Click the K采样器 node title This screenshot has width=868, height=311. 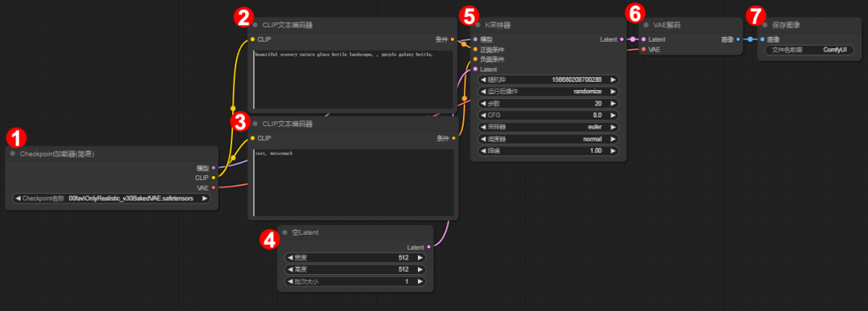tap(497, 25)
